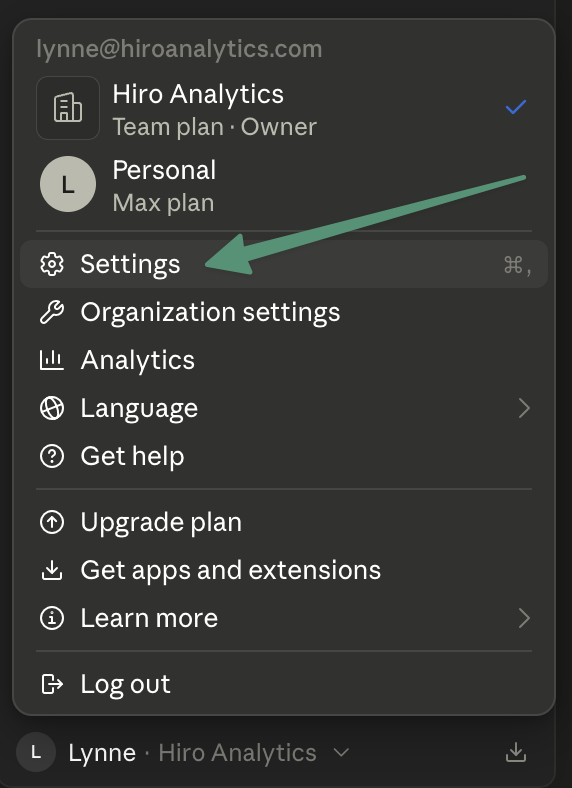Click the Language globe icon

[x=52, y=408]
